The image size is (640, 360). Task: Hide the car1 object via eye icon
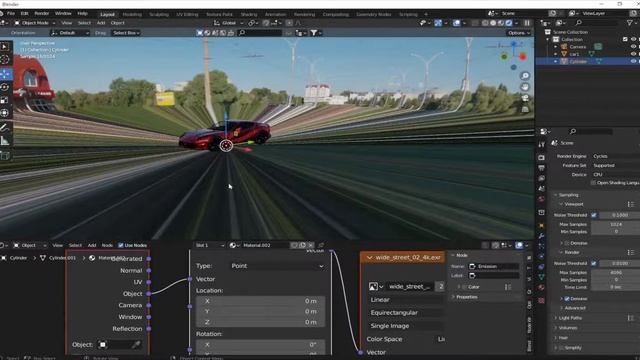[x=633, y=54]
